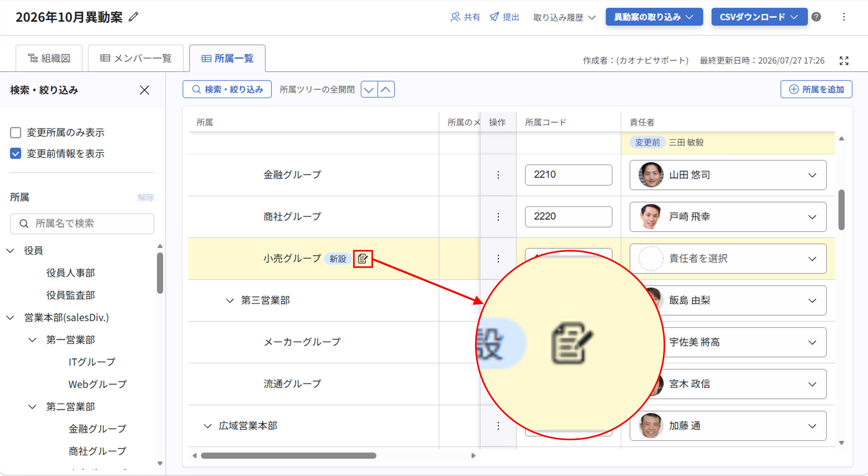Image resolution: width=868 pixels, height=476 pixels.
Task: Open the 責任者を選択 dropdown
Action: pos(728,259)
